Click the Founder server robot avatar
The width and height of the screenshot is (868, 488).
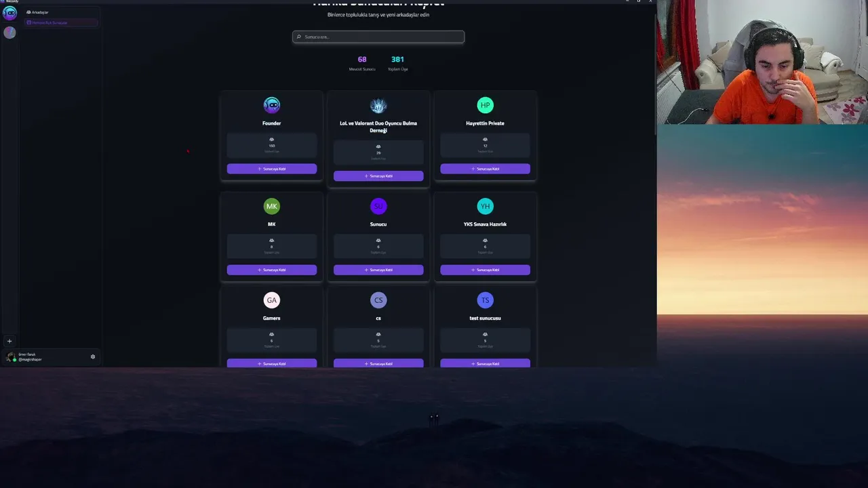272,105
